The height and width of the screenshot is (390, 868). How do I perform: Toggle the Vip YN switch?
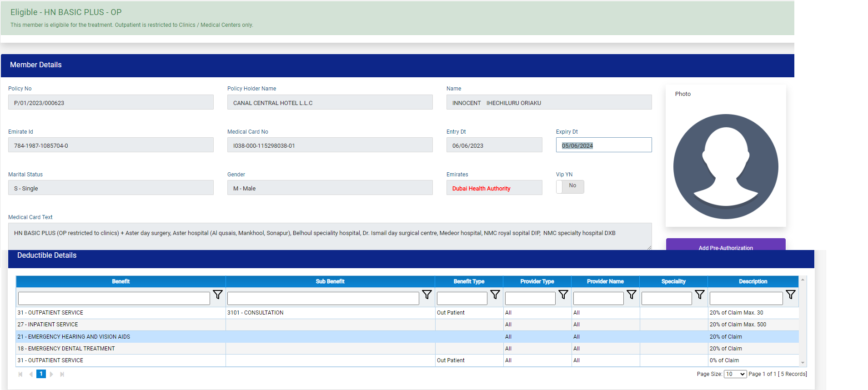[570, 186]
